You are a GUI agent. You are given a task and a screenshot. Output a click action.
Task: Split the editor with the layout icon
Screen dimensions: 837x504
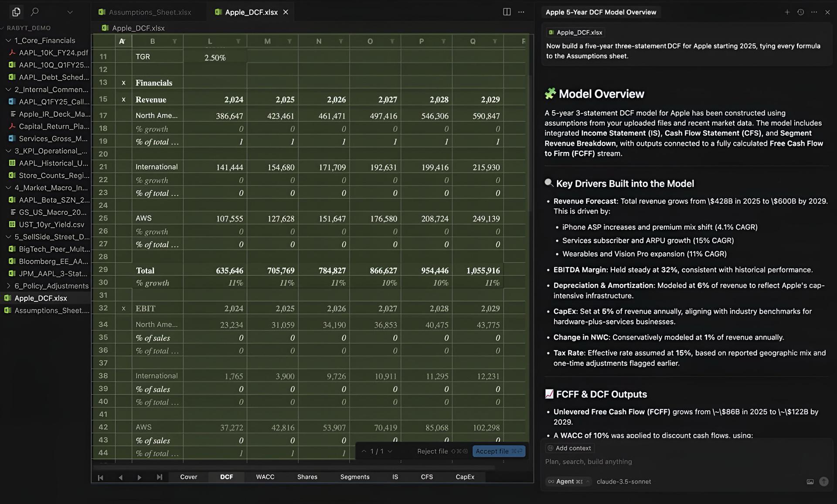(507, 12)
